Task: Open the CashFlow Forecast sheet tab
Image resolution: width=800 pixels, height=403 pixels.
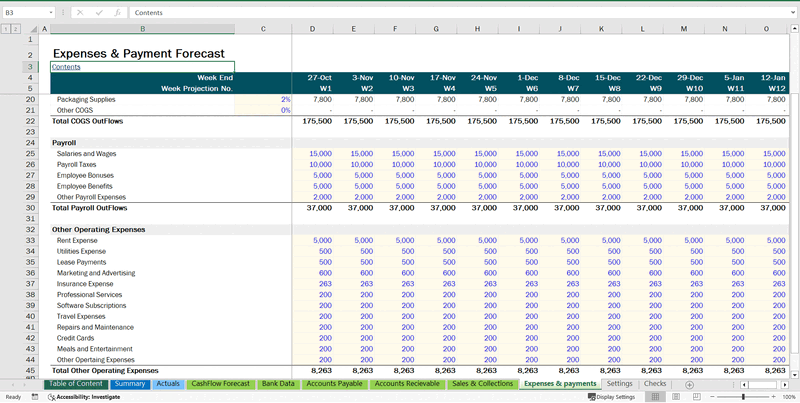Action: 220,384
